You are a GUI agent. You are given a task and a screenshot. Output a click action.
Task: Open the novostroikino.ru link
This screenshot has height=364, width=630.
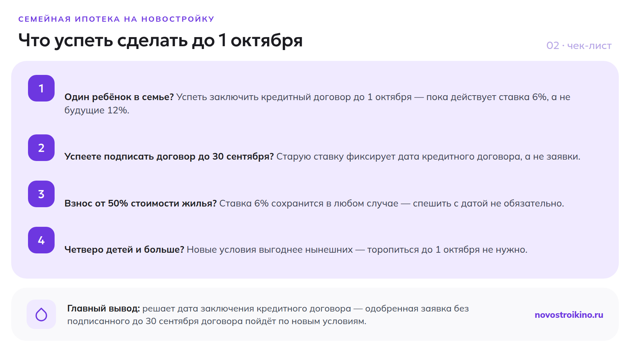coord(569,315)
